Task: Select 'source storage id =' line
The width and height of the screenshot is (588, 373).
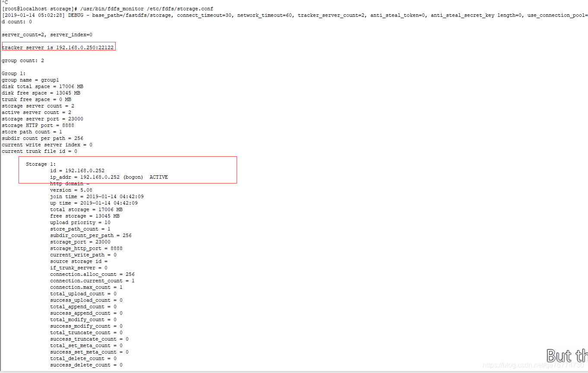Action: (x=79, y=261)
